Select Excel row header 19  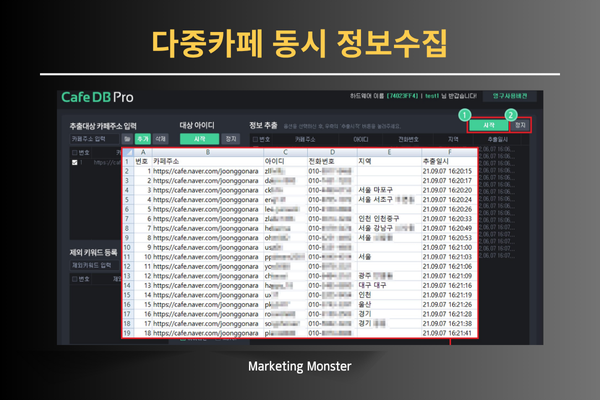[128, 333]
